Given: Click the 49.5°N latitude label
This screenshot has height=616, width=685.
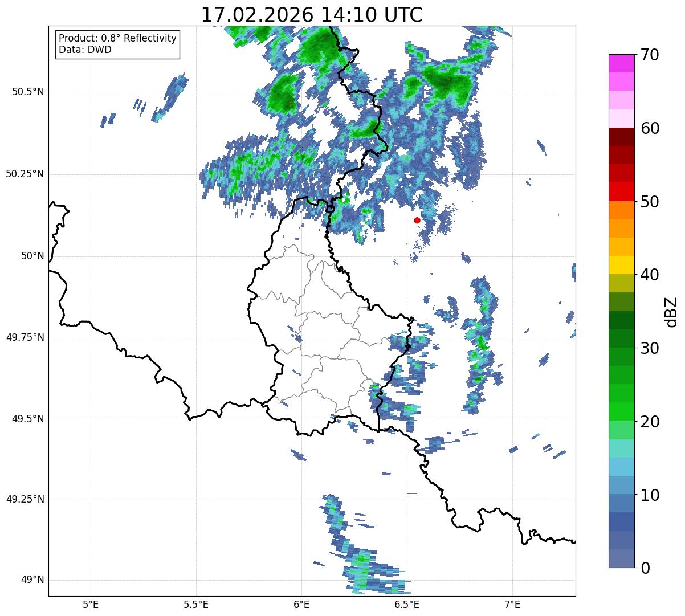Looking at the screenshot, I should coord(28,419).
